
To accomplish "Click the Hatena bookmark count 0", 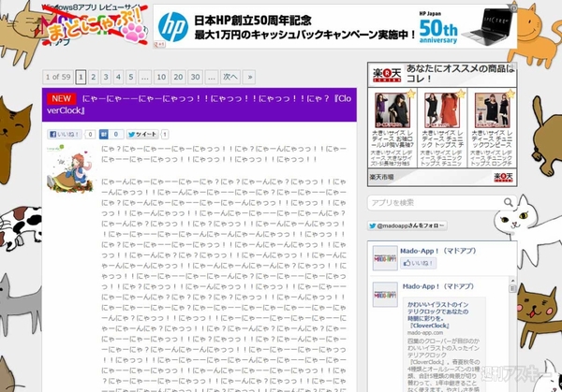I will point(116,134).
